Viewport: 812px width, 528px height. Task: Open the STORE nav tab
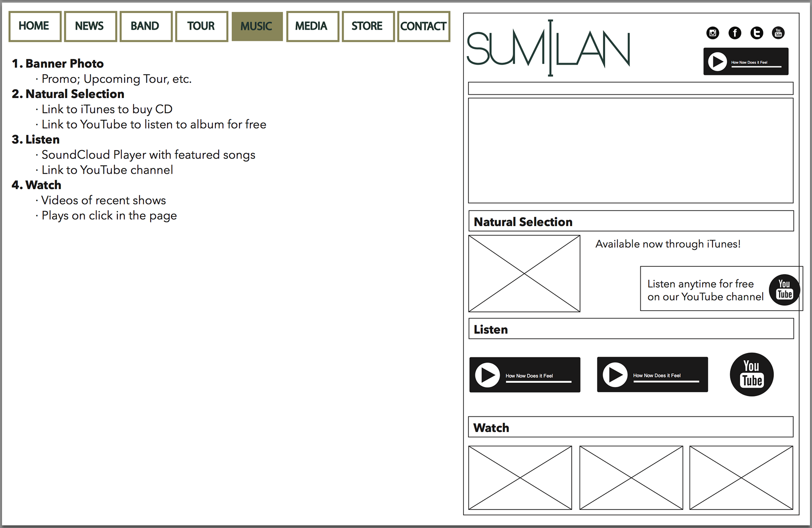[368, 26]
